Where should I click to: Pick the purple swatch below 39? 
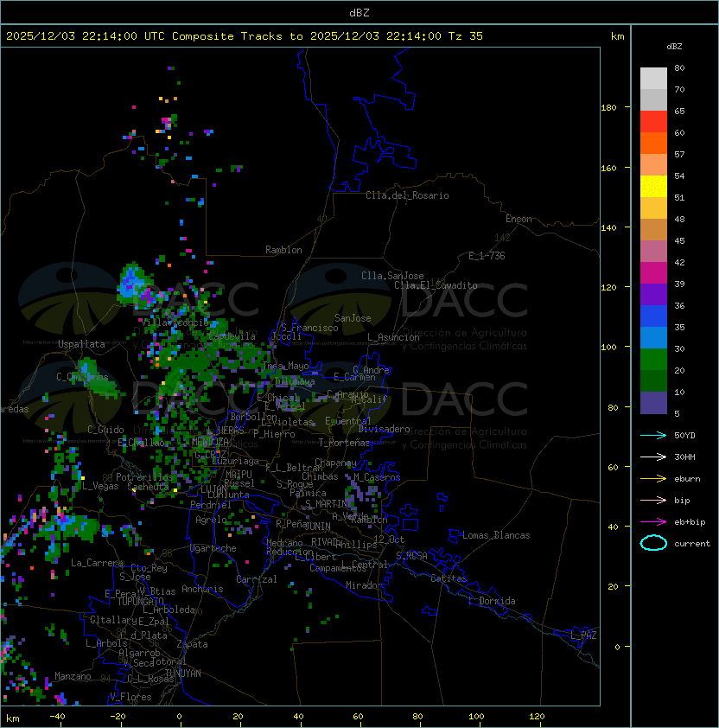653,294
